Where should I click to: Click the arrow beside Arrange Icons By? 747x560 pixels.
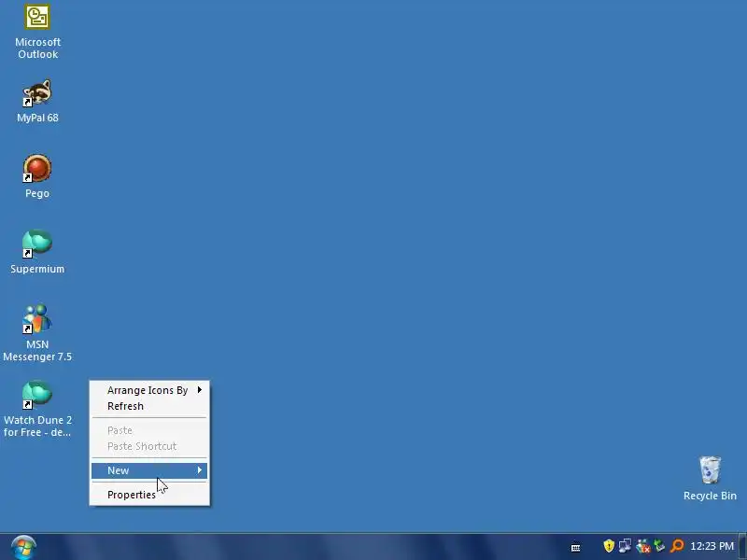coord(200,390)
